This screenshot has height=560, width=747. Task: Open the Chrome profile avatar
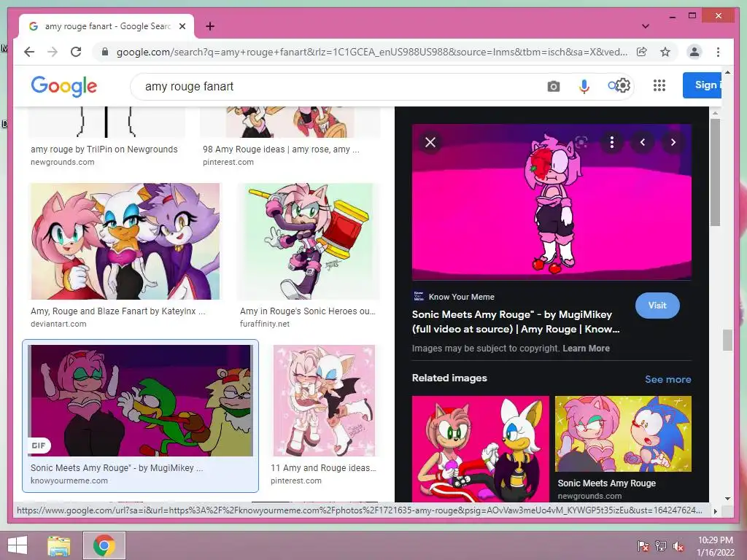click(x=694, y=52)
